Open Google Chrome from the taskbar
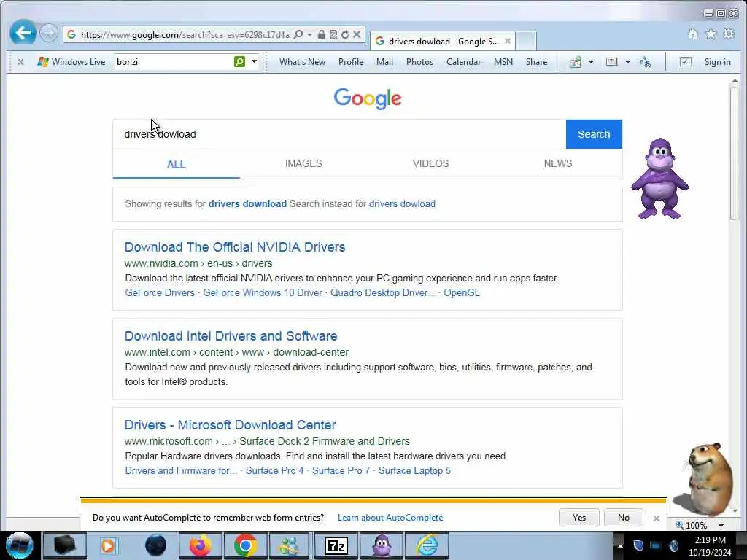Image resolution: width=747 pixels, height=560 pixels. pyautogui.click(x=245, y=545)
